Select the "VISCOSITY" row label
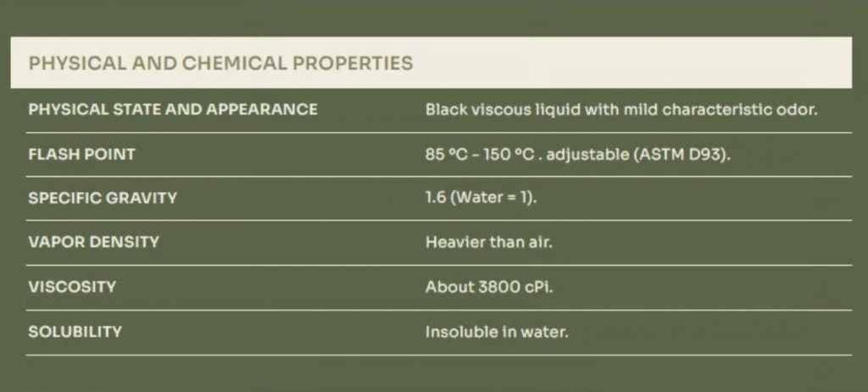 71,287
